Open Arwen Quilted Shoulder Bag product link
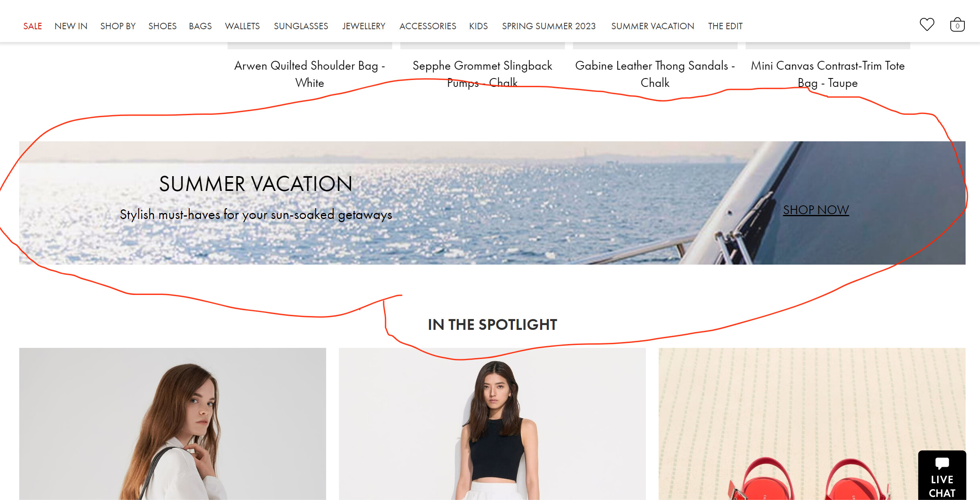980x500 pixels. [310, 74]
